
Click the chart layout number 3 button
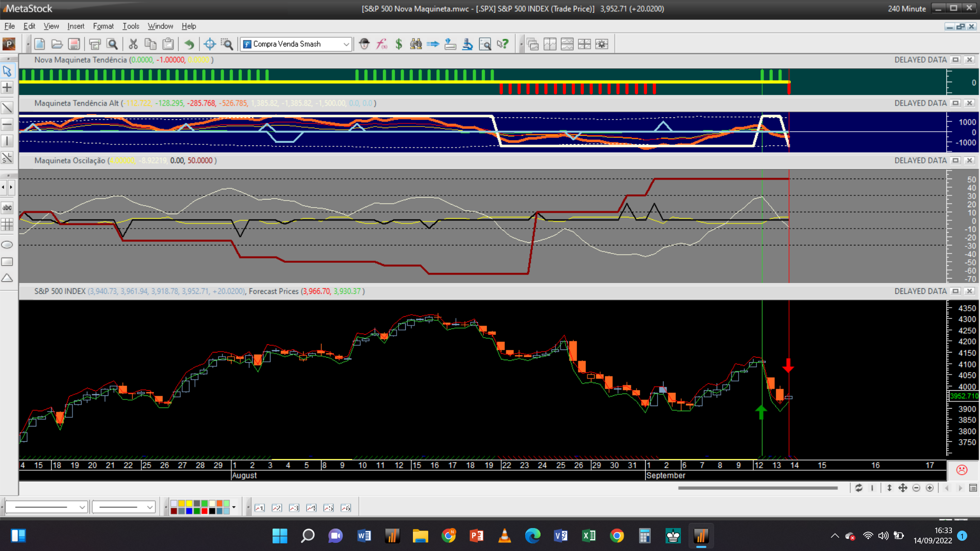click(x=294, y=508)
